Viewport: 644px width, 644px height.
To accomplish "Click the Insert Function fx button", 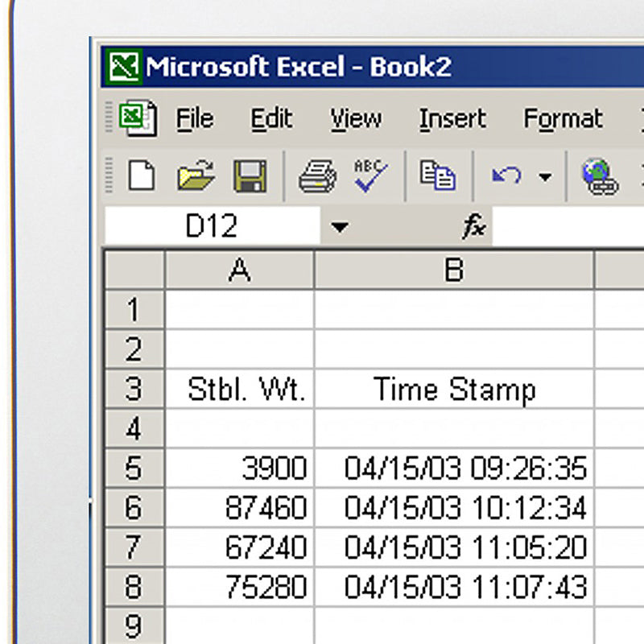I will (473, 227).
